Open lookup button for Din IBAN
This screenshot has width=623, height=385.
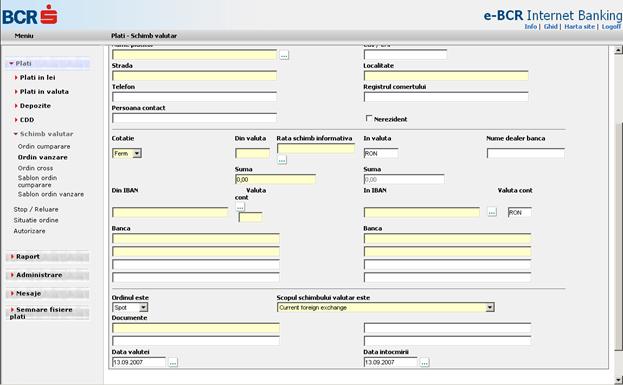(240, 207)
